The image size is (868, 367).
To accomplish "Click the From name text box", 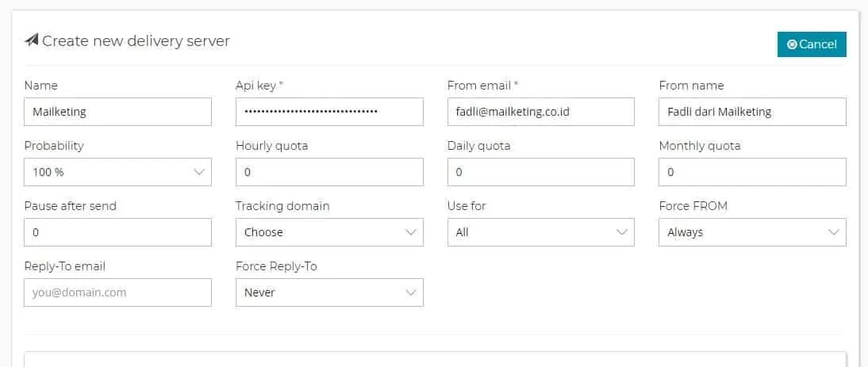I will pyautogui.click(x=752, y=112).
